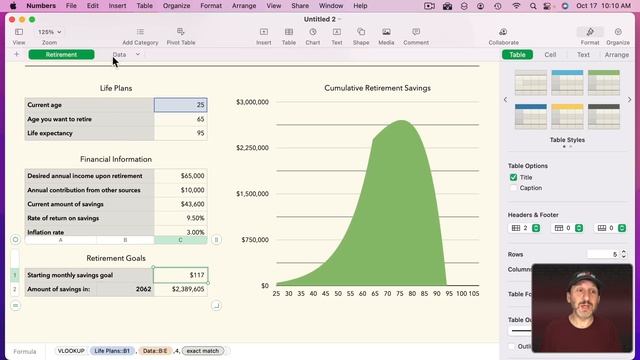The width and height of the screenshot is (640, 360).
Task: Click the table resize corner handle
Action: click(x=216, y=305)
